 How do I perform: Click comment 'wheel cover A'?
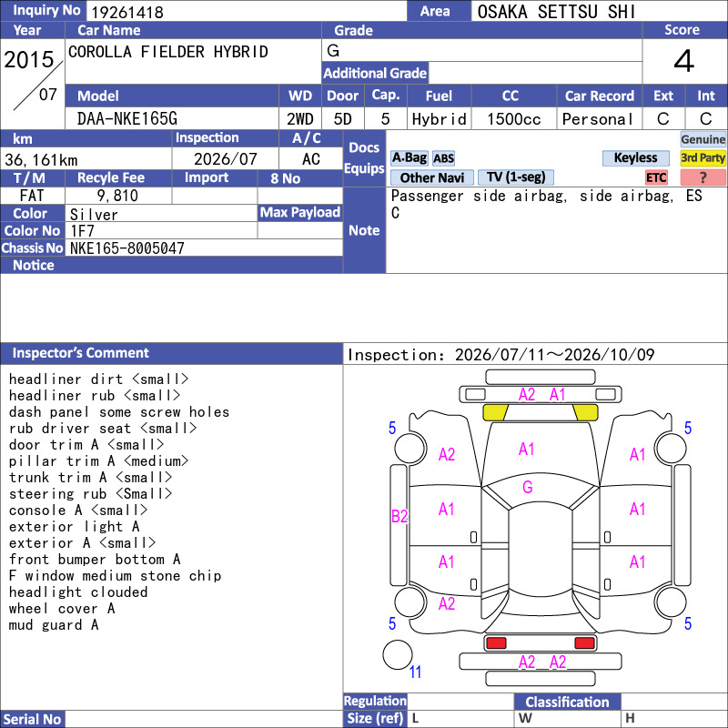62,609
